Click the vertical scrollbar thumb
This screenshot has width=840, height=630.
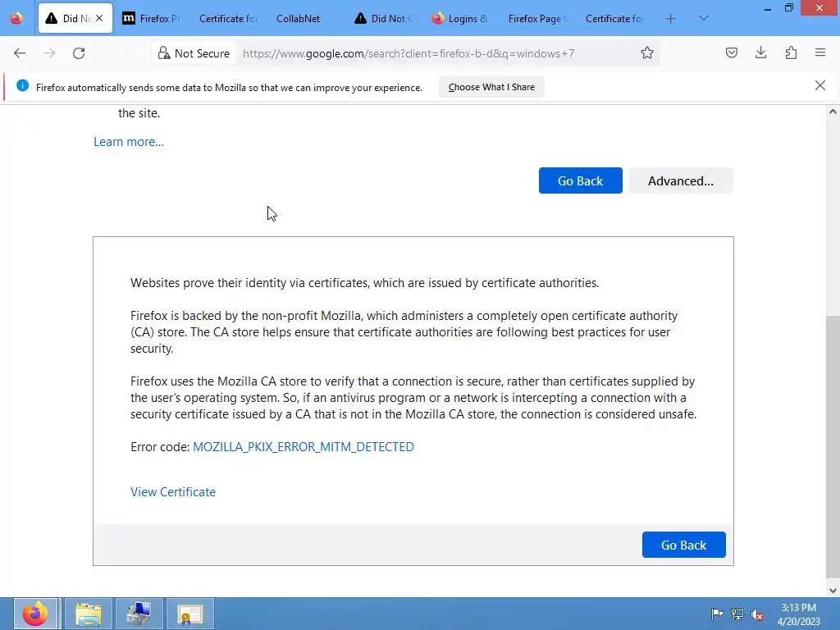833,447
